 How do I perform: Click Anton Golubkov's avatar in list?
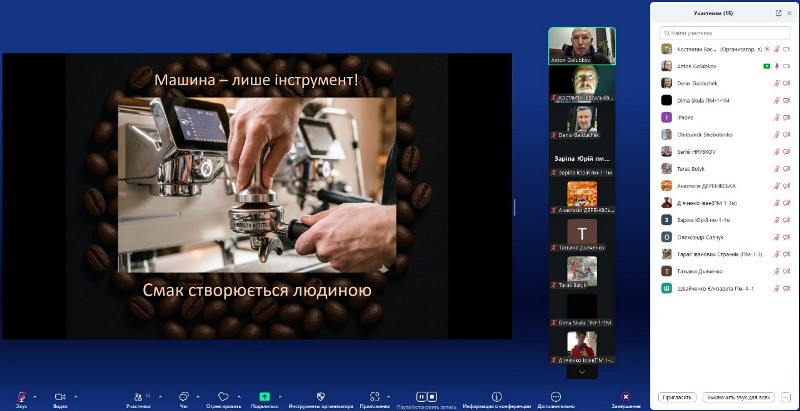tap(666, 66)
